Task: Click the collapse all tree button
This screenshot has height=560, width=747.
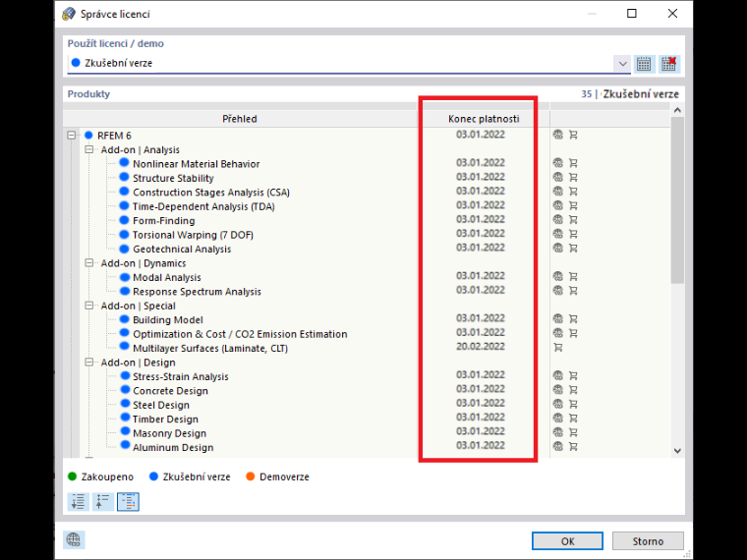Action: (103, 502)
